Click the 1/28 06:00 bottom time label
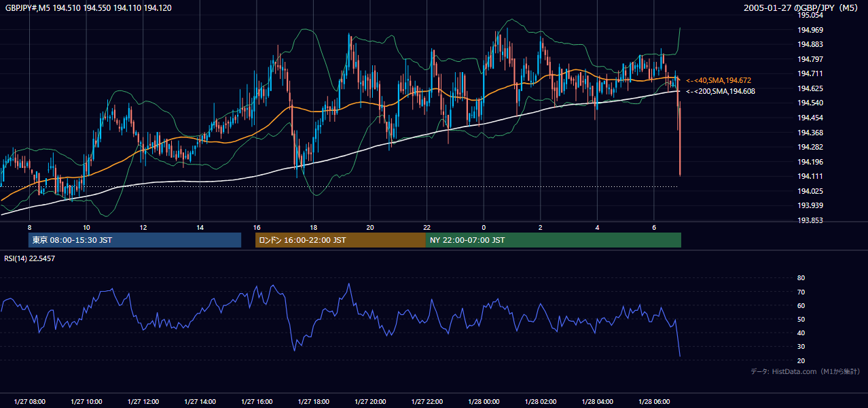This screenshot has width=868, height=408. [x=653, y=401]
